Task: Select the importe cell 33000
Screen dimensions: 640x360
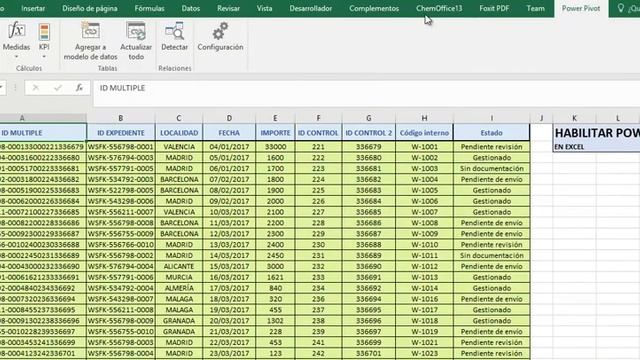Action: [275, 147]
